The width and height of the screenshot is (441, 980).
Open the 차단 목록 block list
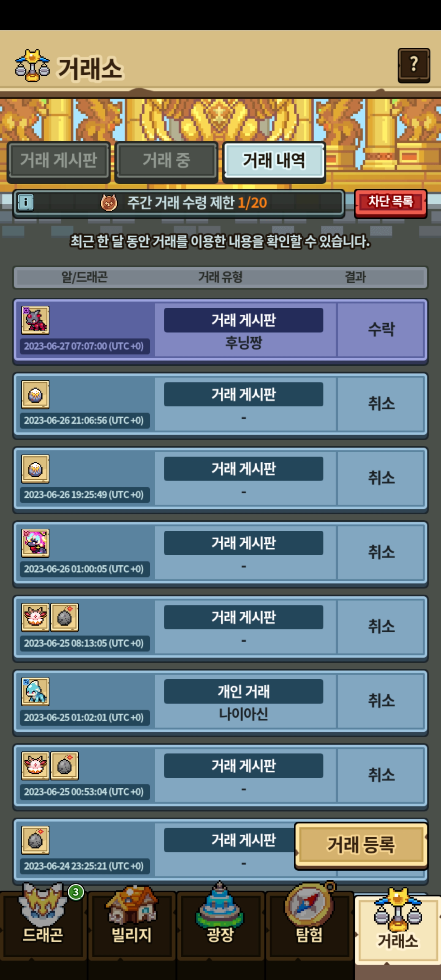click(x=390, y=202)
